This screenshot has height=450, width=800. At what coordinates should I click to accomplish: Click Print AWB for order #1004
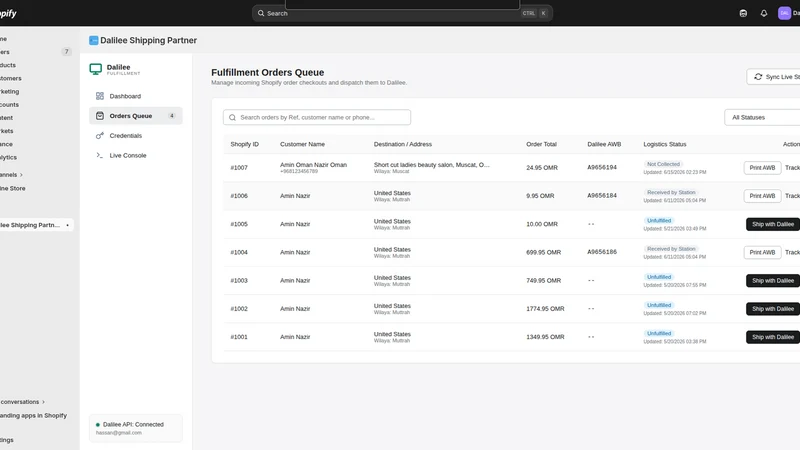click(762, 252)
